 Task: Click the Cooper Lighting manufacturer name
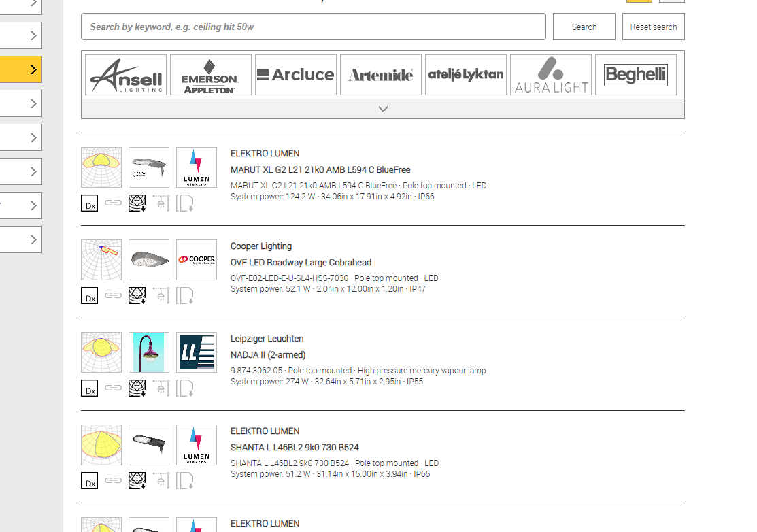click(x=261, y=246)
